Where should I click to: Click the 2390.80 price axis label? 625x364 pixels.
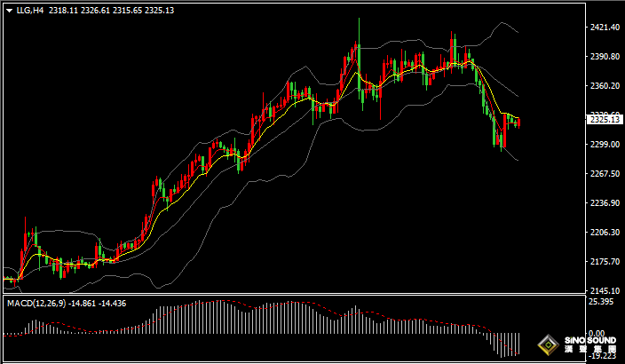[x=604, y=57]
